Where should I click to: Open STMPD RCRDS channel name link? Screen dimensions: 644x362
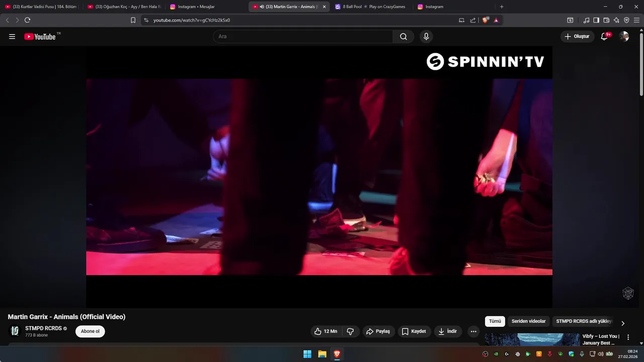(x=43, y=328)
